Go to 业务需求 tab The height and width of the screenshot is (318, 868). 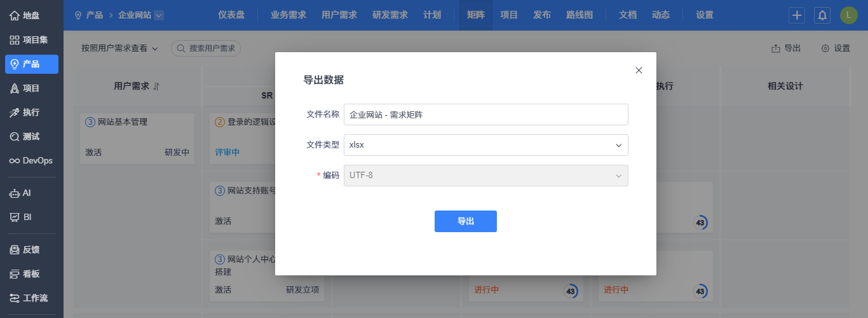288,15
